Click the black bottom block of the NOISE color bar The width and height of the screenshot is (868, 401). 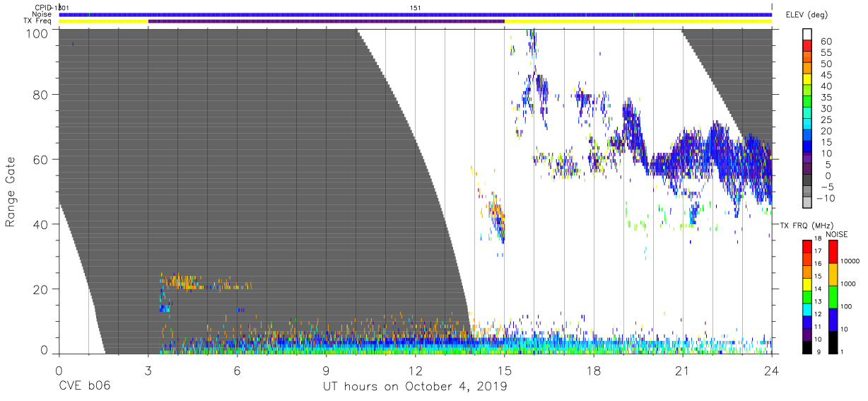point(833,341)
